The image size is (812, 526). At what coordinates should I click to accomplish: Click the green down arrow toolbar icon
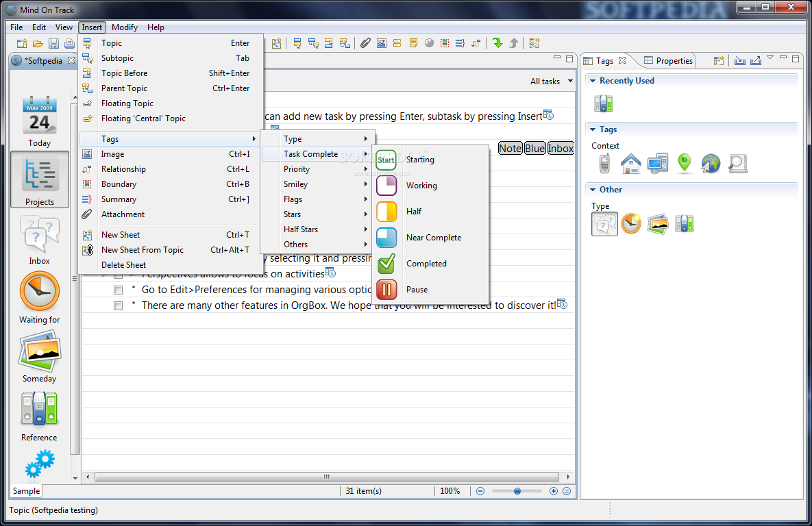(x=497, y=43)
